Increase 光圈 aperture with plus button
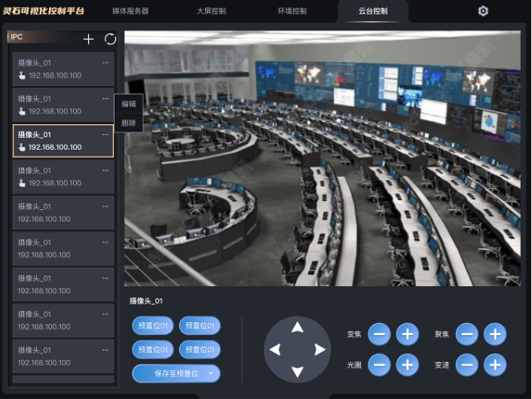Image resolution: width=532 pixels, height=399 pixels. pos(407,365)
